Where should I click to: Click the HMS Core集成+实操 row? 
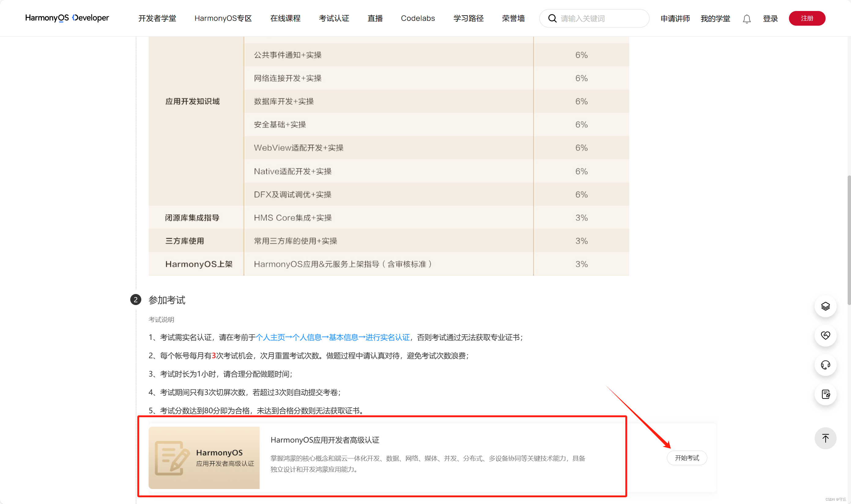click(x=389, y=218)
